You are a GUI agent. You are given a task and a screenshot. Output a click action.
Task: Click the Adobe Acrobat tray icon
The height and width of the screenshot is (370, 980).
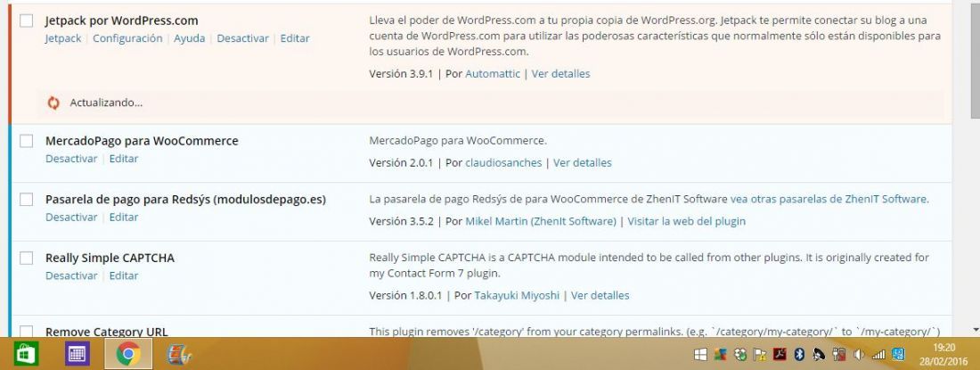[780, 354]
